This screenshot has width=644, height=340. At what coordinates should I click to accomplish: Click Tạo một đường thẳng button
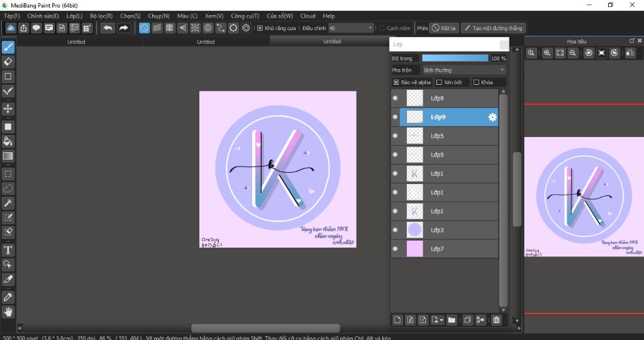coord(493,28)
